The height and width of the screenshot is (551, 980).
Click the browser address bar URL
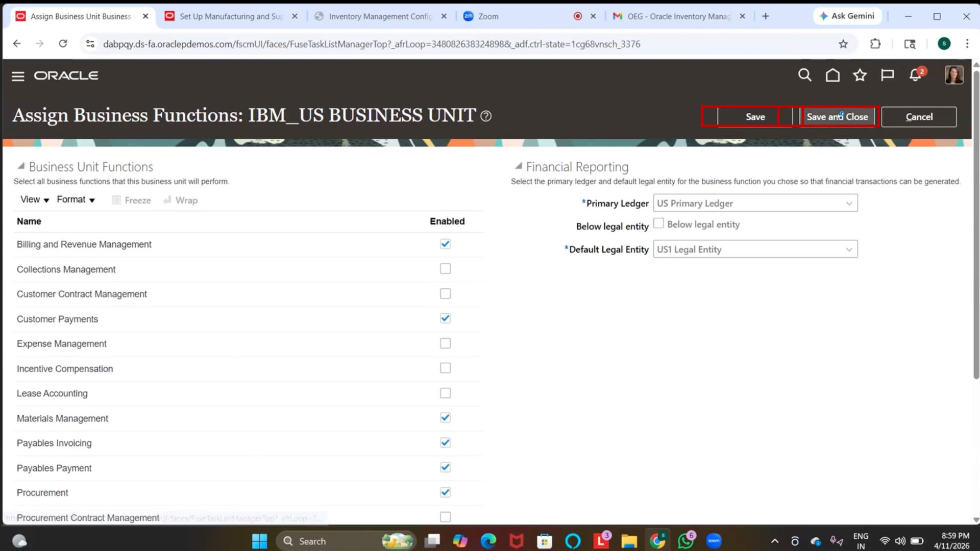tap(371, 44)
